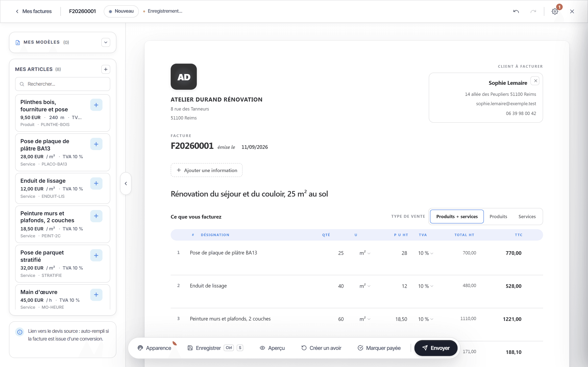This screenshot has width=588, height=367.
Task: Switch sale type to Produits
Action: (498, 217)
